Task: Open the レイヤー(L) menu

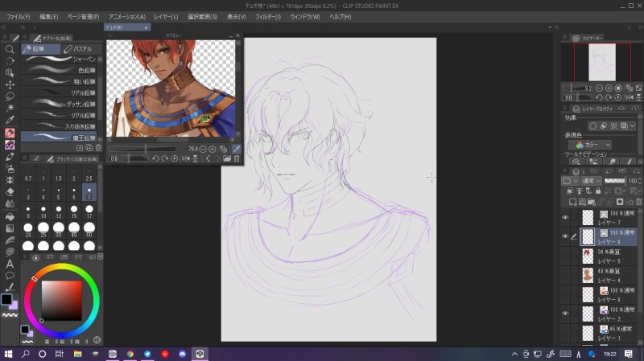Action: click(x=166, y=17)
